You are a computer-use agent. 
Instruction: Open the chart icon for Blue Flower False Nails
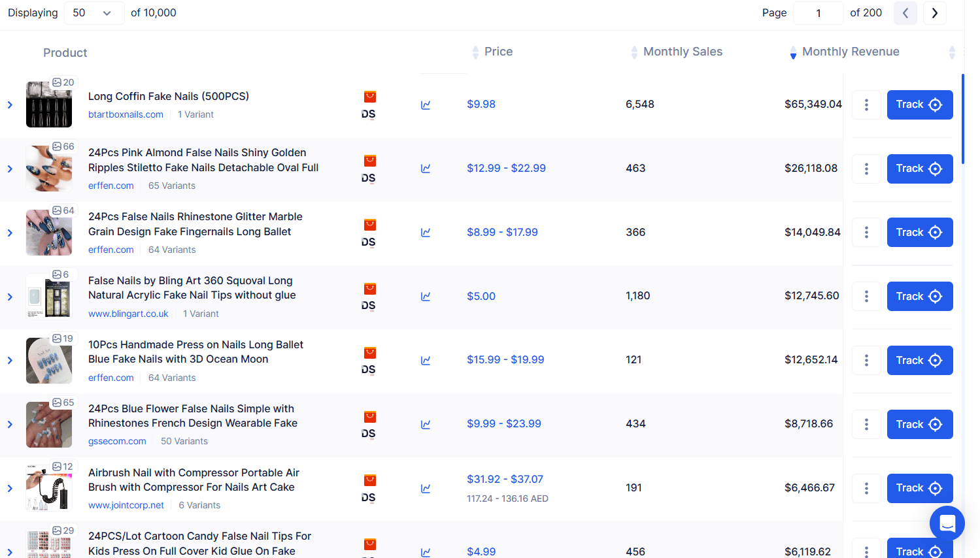click(426, 425)
